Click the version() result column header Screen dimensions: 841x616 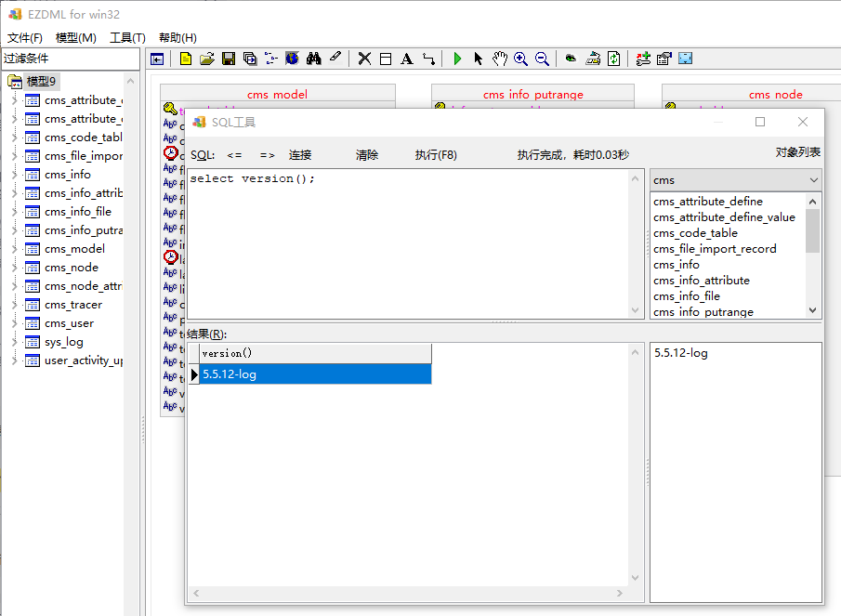pos(315,353)
